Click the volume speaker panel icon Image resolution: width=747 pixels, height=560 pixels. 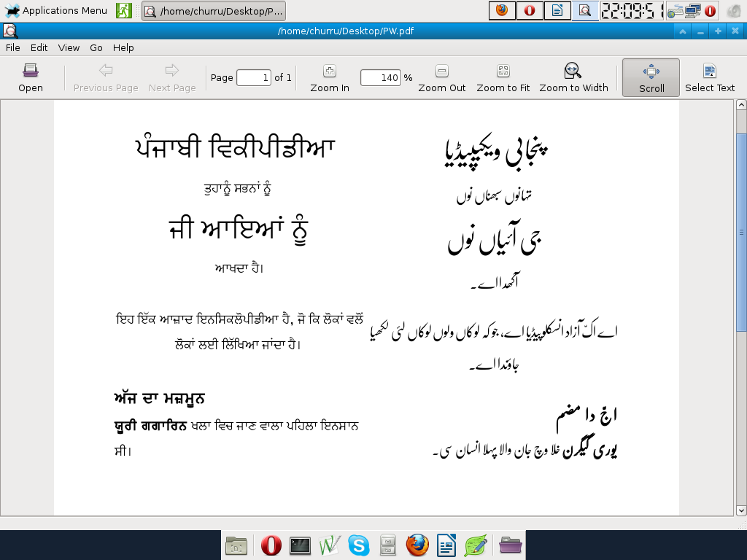point(734,11)
